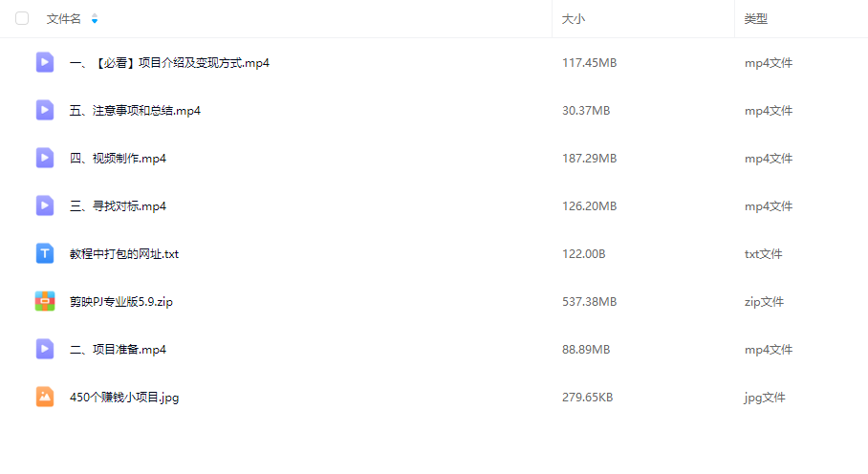Select the row showing size 126.20MB
Screen dimensions: 868x474
[589, 206]
